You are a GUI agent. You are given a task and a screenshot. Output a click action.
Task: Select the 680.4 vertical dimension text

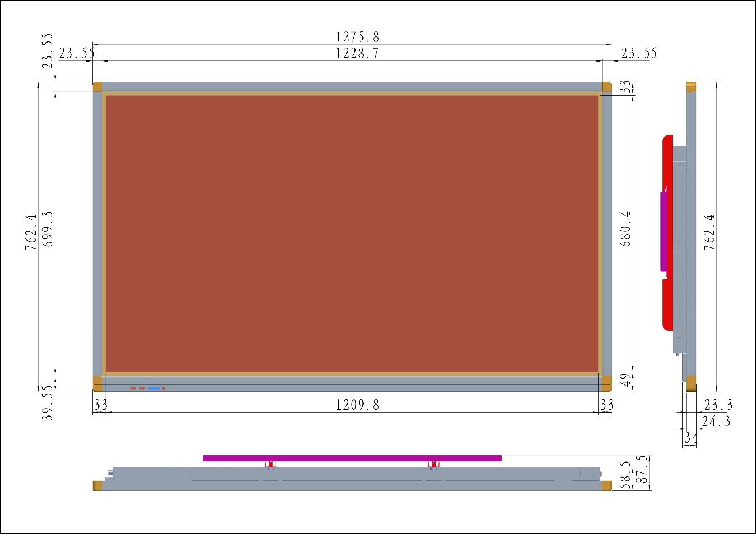pos(626,228)
